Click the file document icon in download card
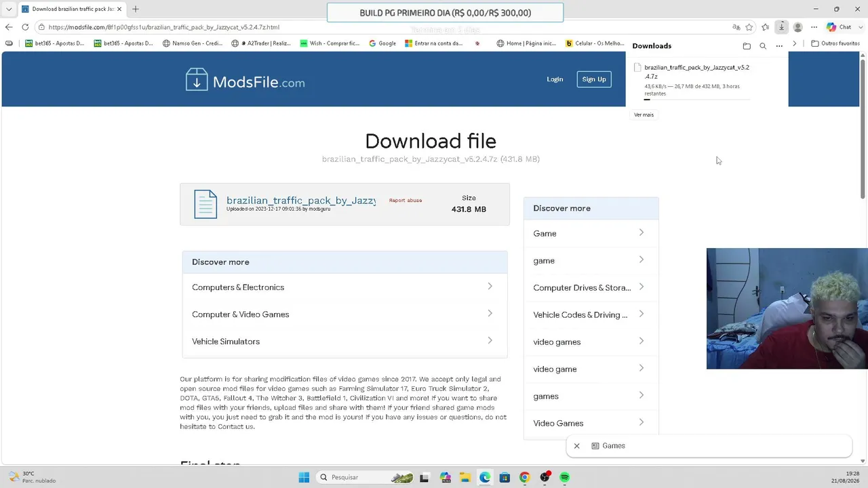 (205, 204)
